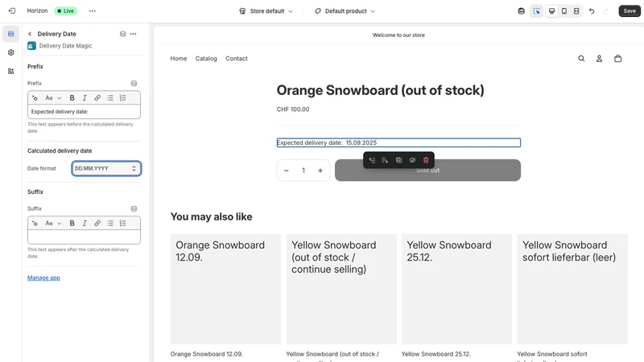This screenshot has width=644, height=362.
Task: Click the account user icon
Action: 599,59
